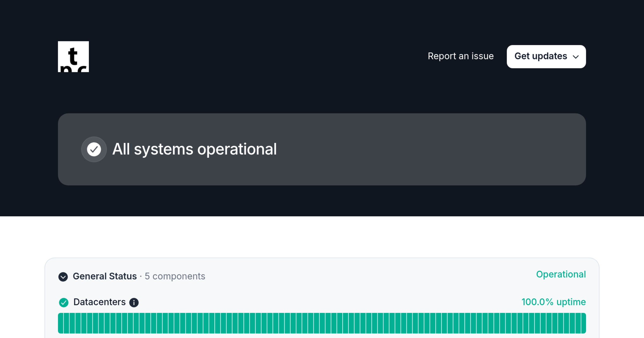This screenshot has height=338, width=644.
Task: Click the dark status banner panel
Action: [x=322, y=149]
